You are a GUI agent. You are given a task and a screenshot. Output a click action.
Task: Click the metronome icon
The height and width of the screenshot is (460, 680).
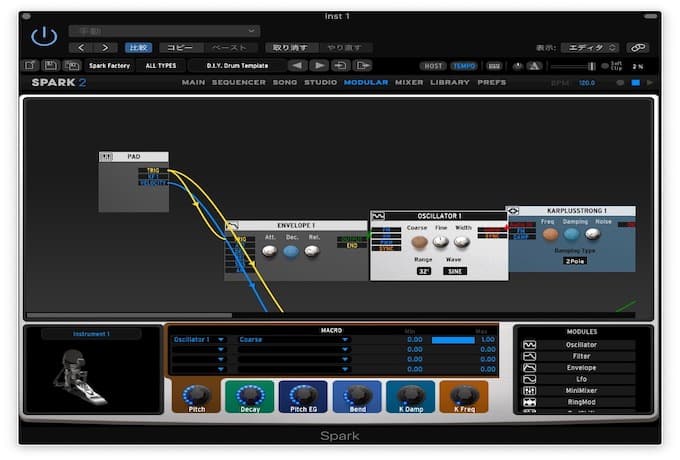coord(534,66)
